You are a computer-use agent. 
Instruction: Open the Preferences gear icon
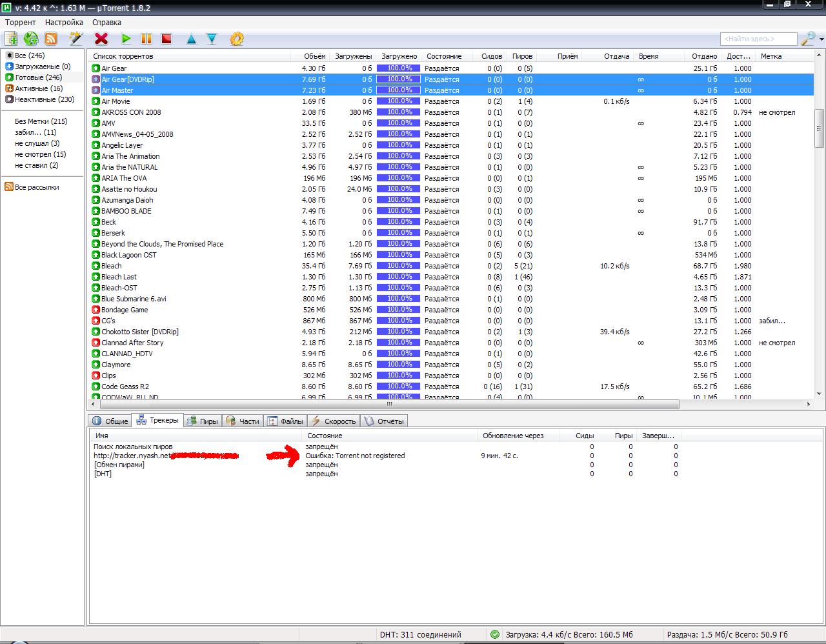[237, 39]
